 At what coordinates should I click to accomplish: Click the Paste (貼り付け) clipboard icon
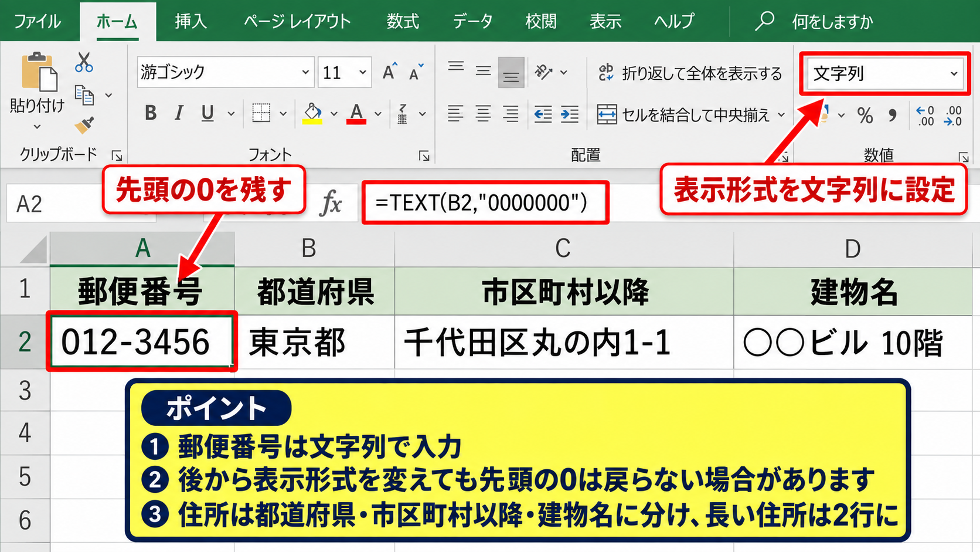pyautogui.click(x=39, y=72)
